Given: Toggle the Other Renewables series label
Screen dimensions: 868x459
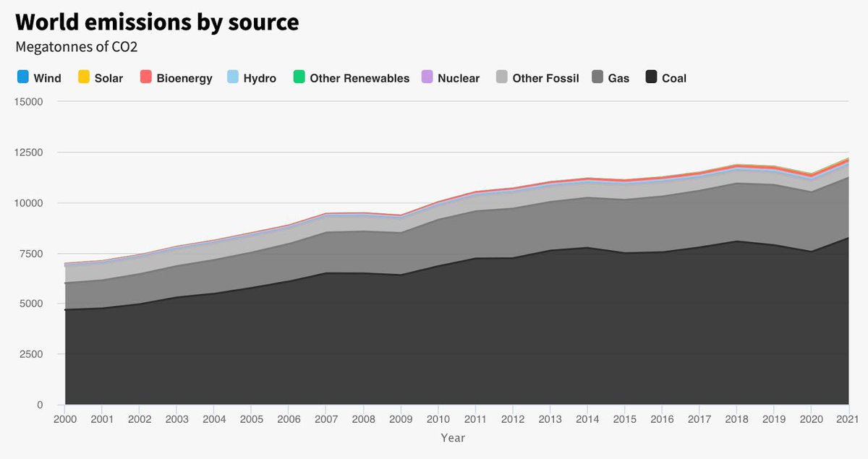Looking at the screenshot, I should (359, 78).
